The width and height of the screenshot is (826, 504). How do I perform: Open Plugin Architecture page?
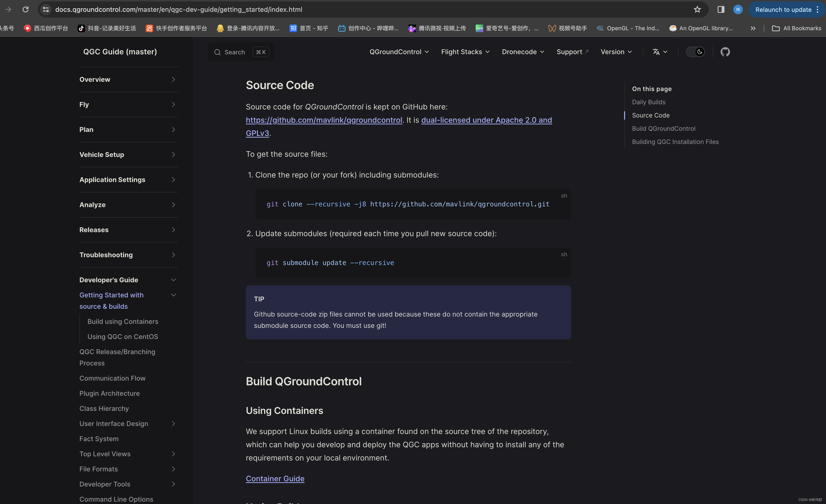[109, 393]
